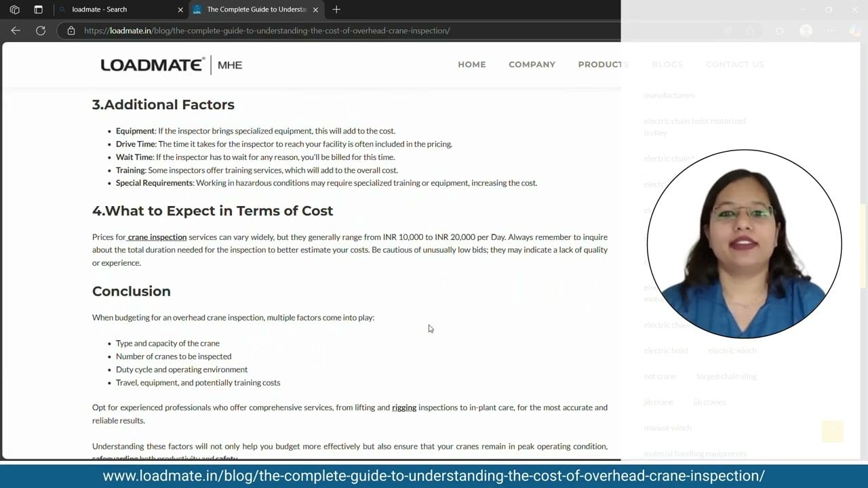Select 'The Complete Guide to Understanding' tab
Viewport: 868px width, 488px height.
click(x=256, y=9)
